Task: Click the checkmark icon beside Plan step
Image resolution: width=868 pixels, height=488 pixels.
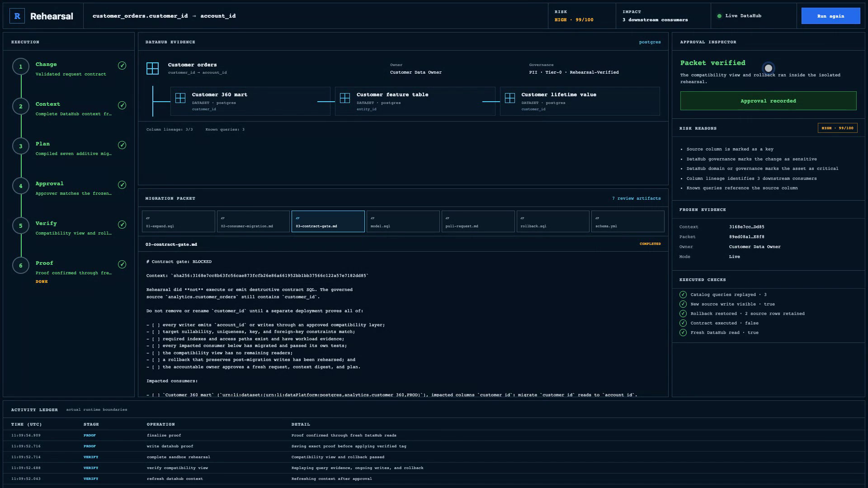Action: click(122, 145)
